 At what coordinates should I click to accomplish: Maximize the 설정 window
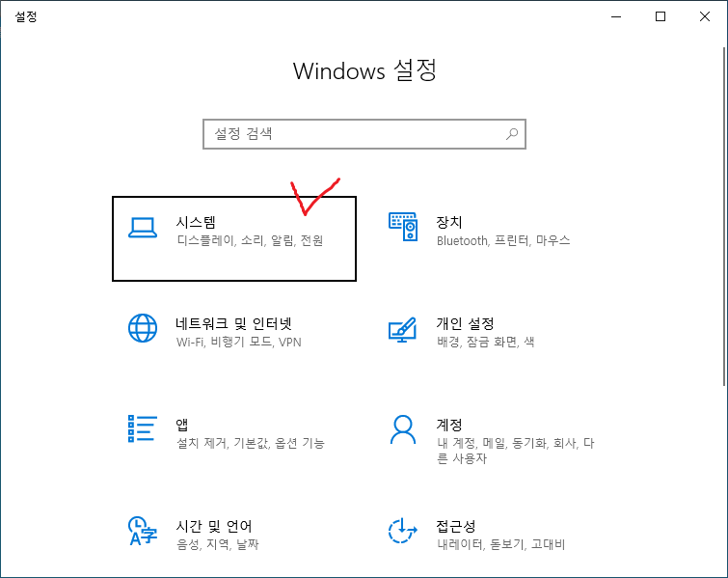[x=661, y=16]
